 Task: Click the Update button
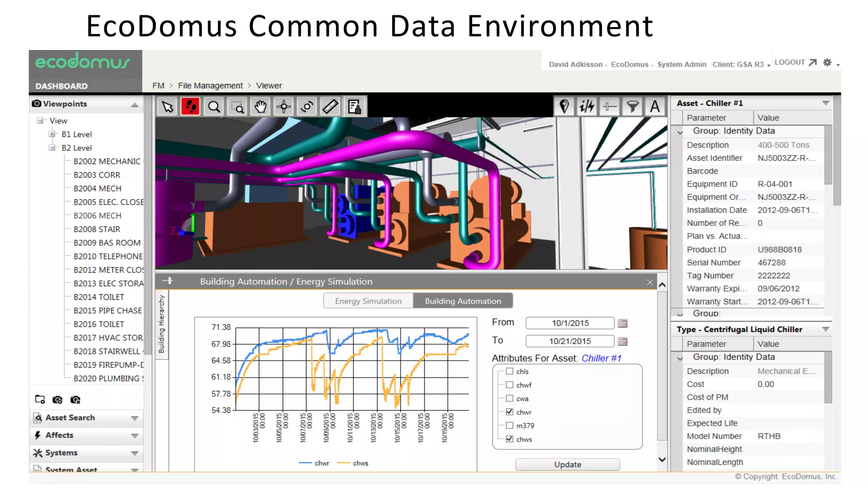[x=568, y=464]
